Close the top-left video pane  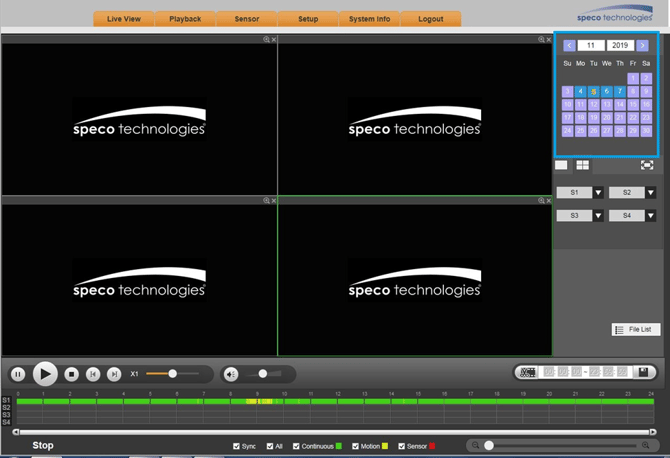[274, 39]
